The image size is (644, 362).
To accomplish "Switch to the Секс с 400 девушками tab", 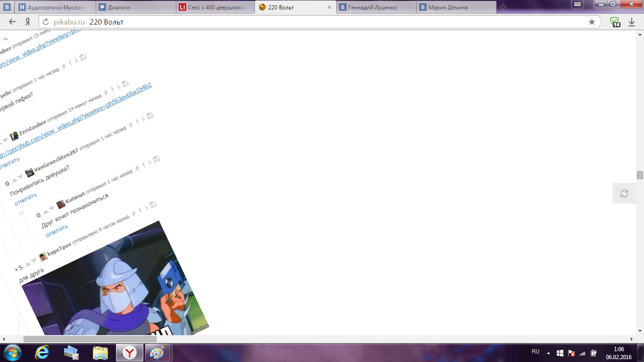I will click(216, 7).
